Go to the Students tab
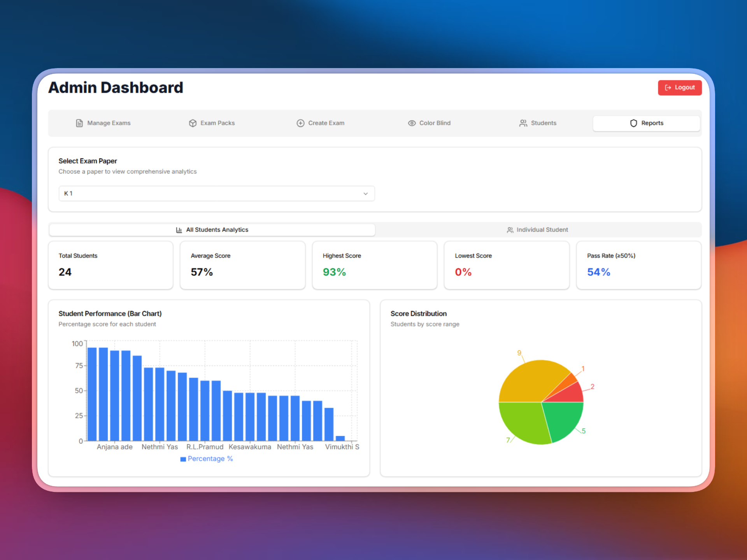This screenshot has height=560, width=747. tap(543, 123)
